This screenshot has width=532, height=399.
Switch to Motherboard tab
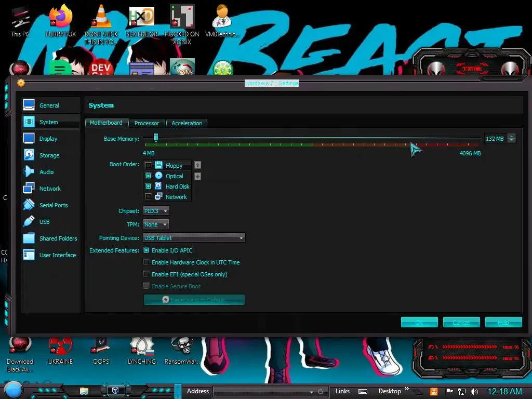pyautogui.click(x=106, y=123)
